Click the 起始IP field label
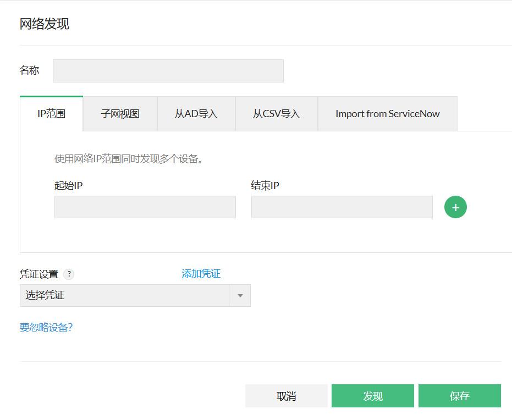512x420 pixels. (68, 186)
